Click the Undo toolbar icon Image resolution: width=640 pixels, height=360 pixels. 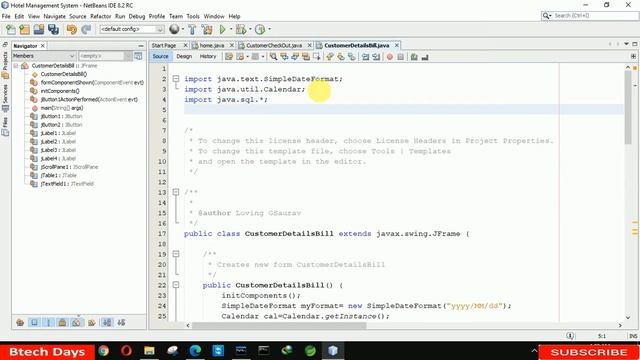72,29
